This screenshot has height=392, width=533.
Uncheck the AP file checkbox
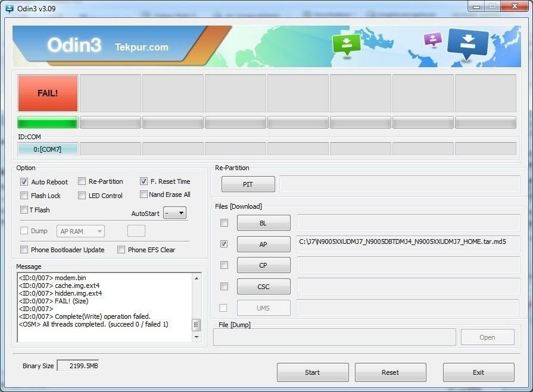tap(224, 244)
